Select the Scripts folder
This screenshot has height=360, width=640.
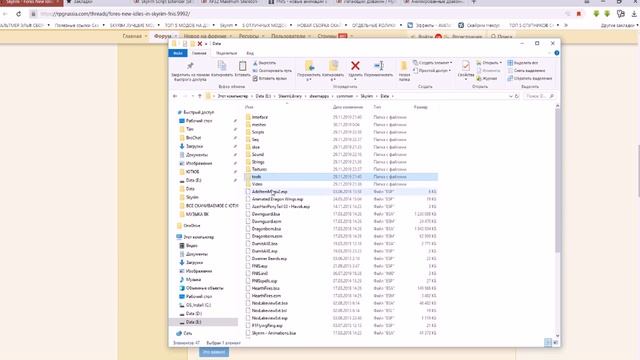(258, 132)
